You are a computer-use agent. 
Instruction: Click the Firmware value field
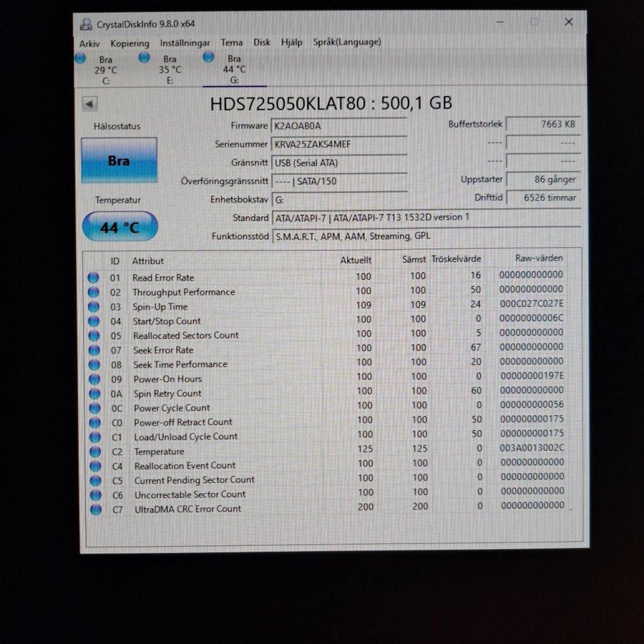click(338, 125)
